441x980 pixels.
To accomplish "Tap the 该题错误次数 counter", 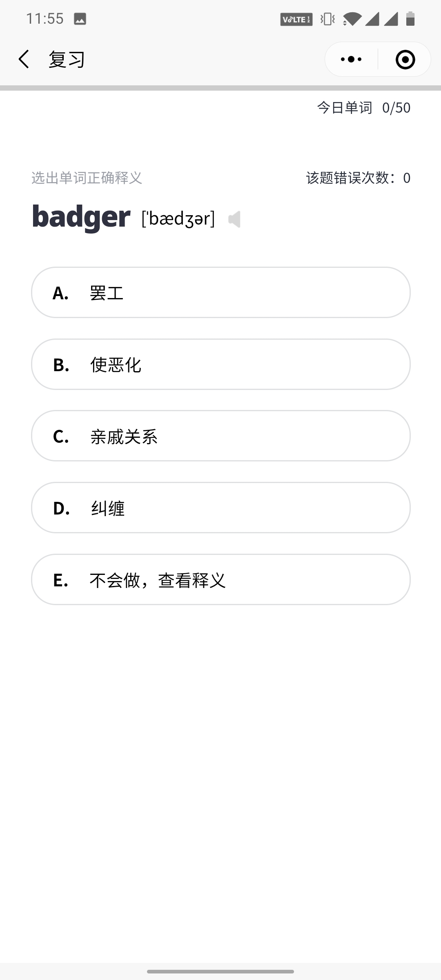I will [x=358, y=178].
